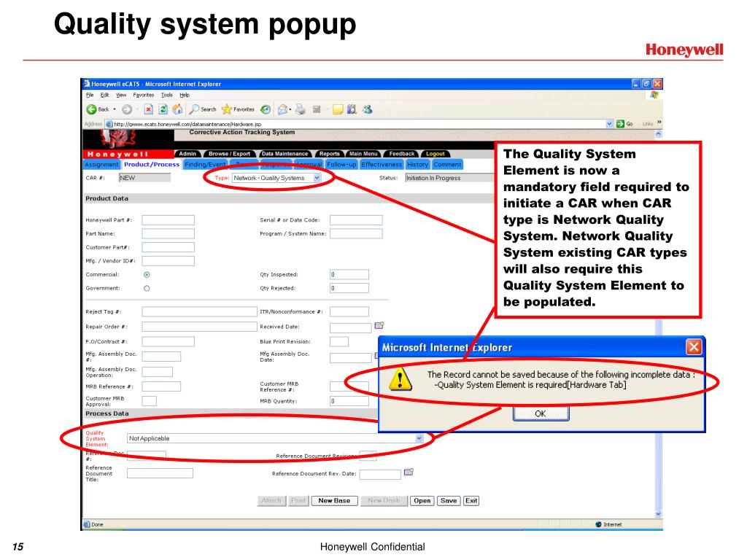Click the page icon in address bar

(x=109, y=124)
